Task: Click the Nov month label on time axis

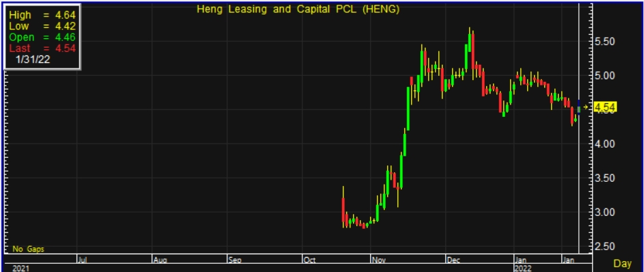Action: pyautogui.click(x=378, y=260)
